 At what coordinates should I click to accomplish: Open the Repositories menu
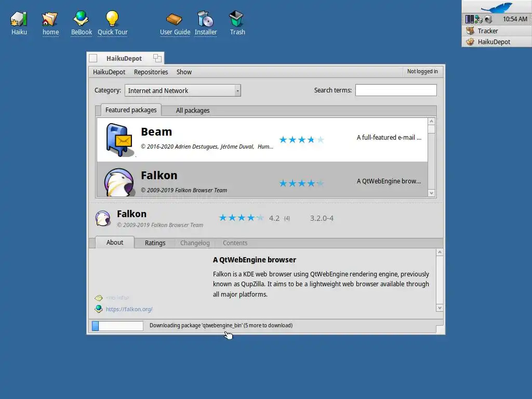(x=151, y=72)
